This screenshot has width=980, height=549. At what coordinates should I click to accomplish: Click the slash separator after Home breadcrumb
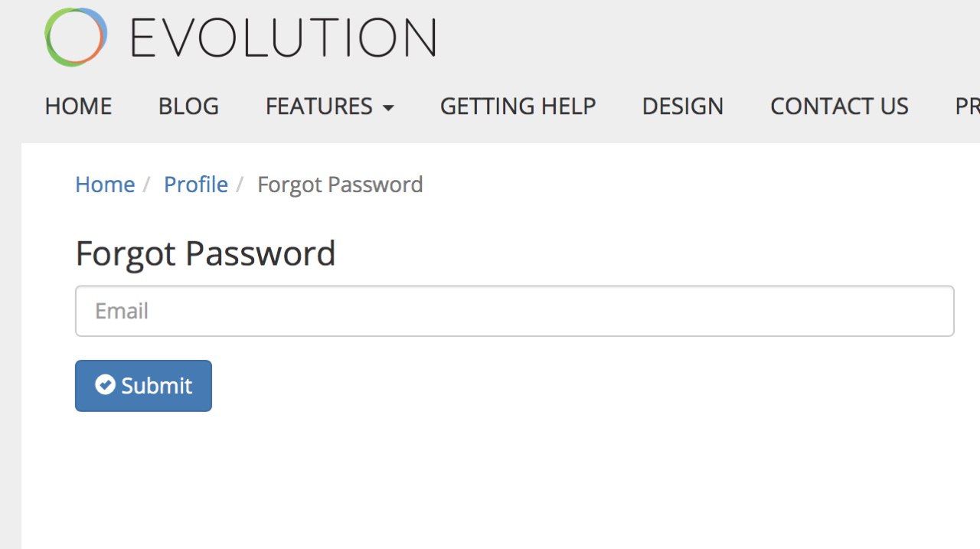(148, 185)
